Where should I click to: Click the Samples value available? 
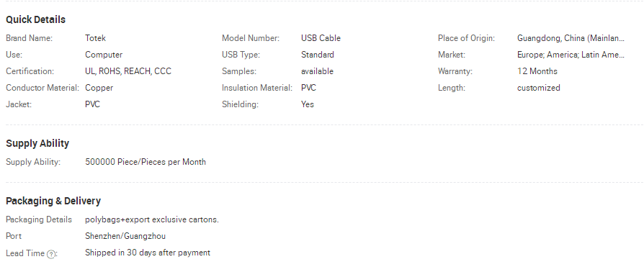(317, 71)
